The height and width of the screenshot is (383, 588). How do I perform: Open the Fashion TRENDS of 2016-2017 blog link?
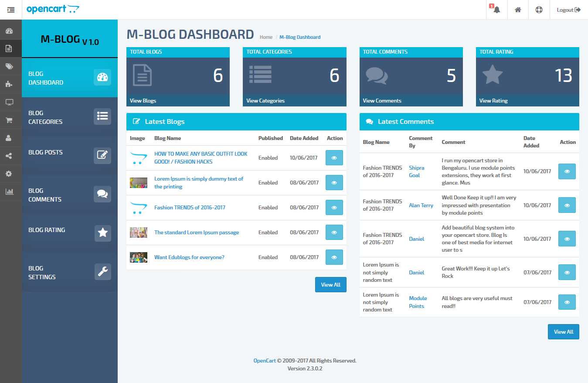(x=190, y=208)
